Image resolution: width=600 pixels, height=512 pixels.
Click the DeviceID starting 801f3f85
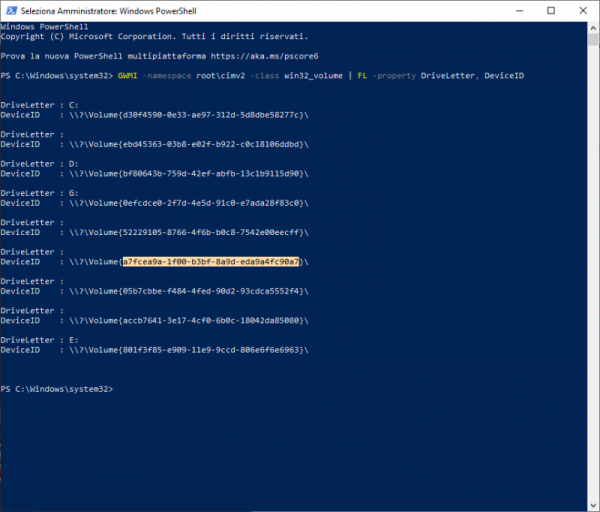coord(189,350)
